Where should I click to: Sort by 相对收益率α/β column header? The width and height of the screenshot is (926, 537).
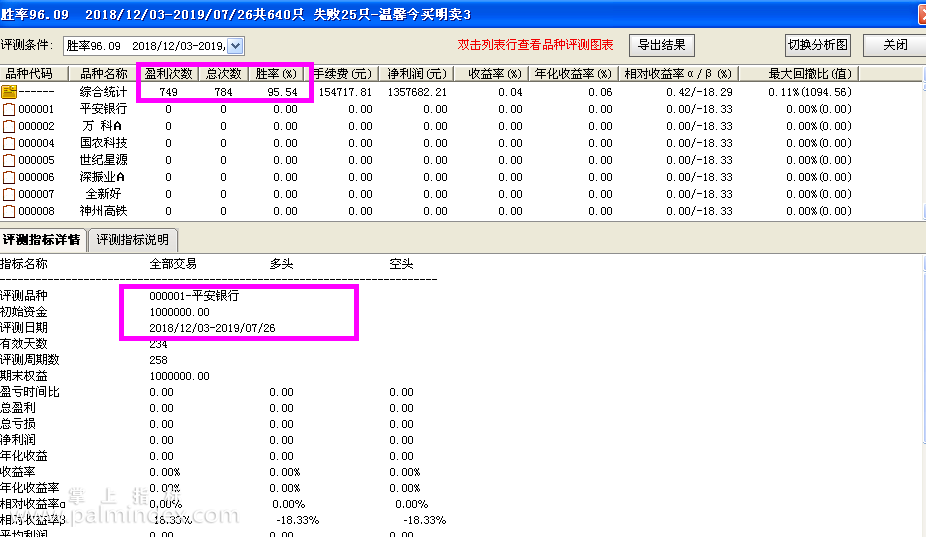click(x=679, y=74)
